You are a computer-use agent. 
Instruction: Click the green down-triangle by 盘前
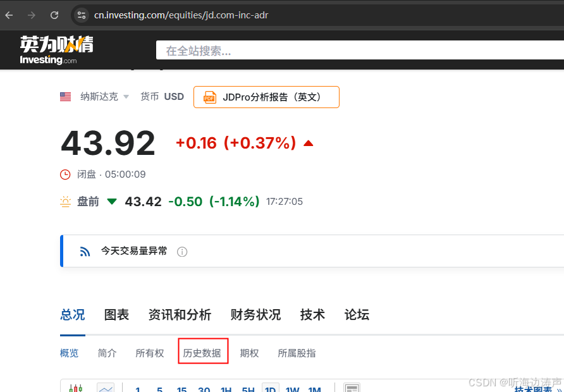[112, 202]
